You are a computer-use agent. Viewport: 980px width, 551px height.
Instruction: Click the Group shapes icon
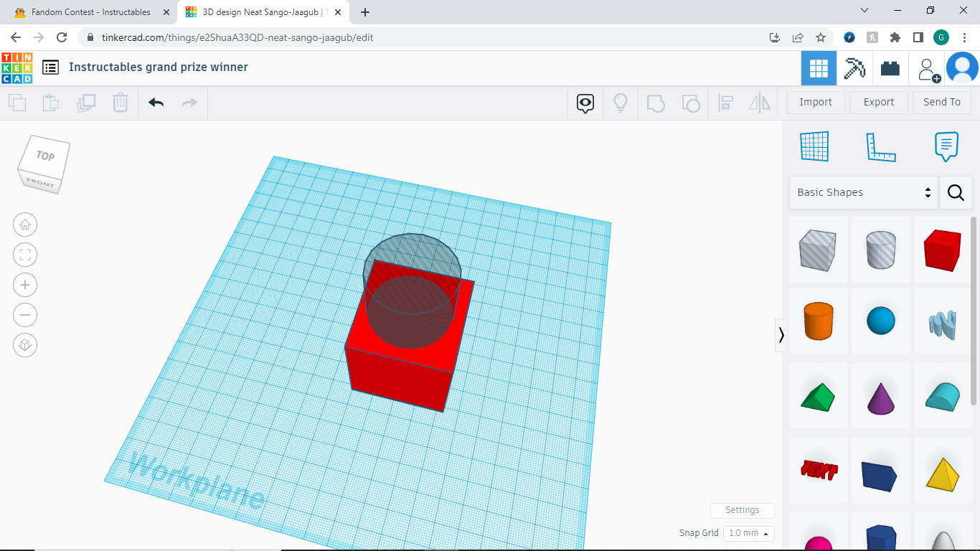(656, 103)
